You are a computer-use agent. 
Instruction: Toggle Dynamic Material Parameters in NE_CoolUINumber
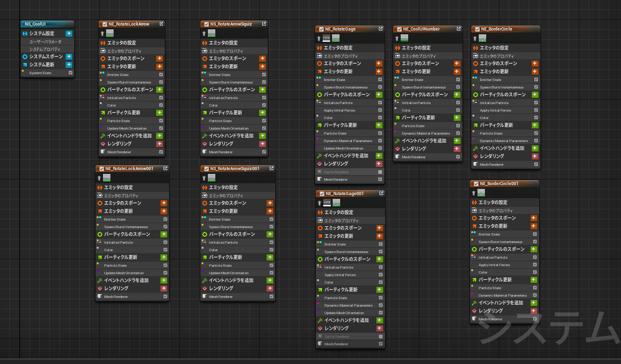point(458,133)
